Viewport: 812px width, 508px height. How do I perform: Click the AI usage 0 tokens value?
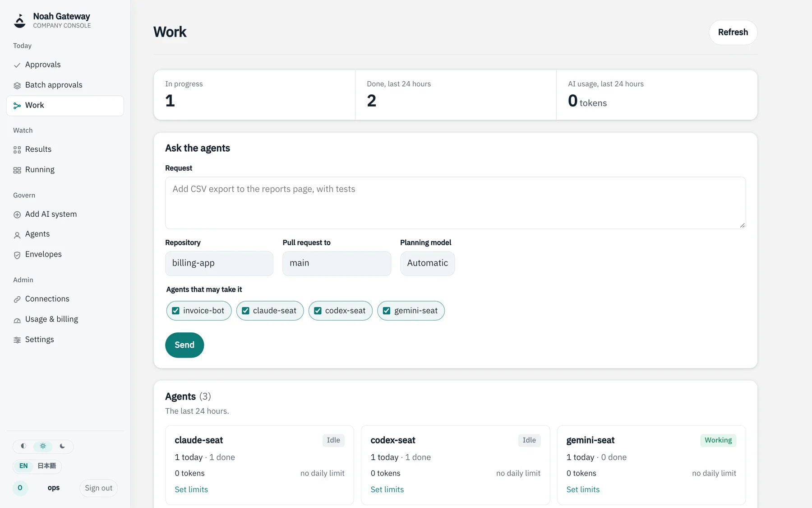tap(587, 101)
